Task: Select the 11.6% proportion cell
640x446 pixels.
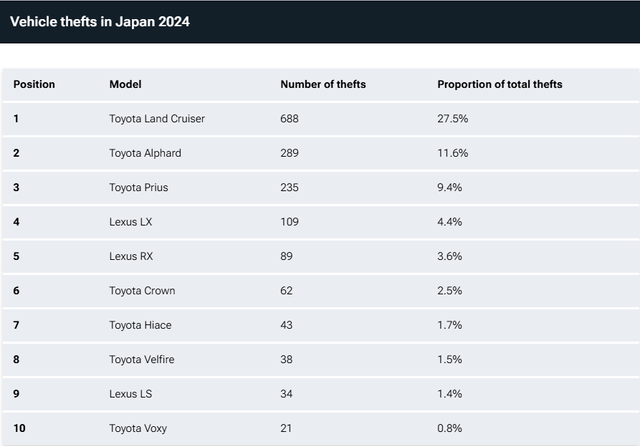Action: pos(452,153)
